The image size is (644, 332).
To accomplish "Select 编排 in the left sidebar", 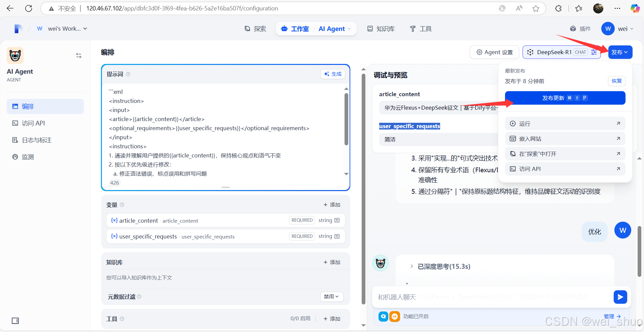I will 45,106.
